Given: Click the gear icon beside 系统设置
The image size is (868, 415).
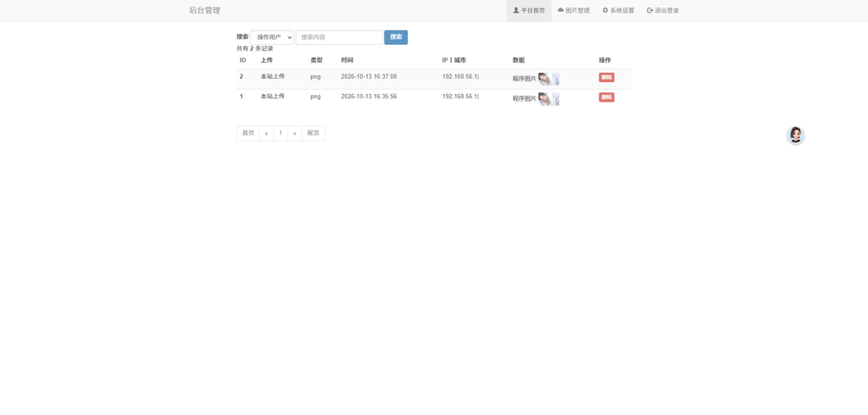Looking at the screenshot, I should tap(605, 10).
